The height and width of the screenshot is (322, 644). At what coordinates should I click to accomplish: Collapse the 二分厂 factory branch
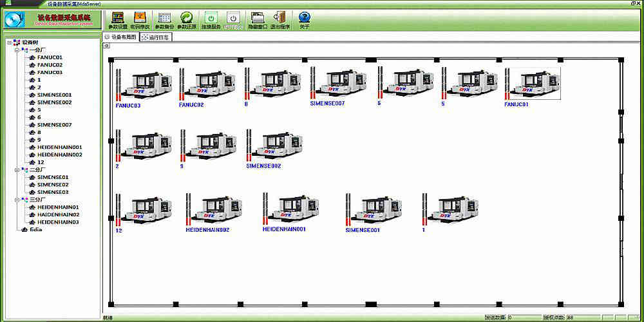(x=17, y=169)
